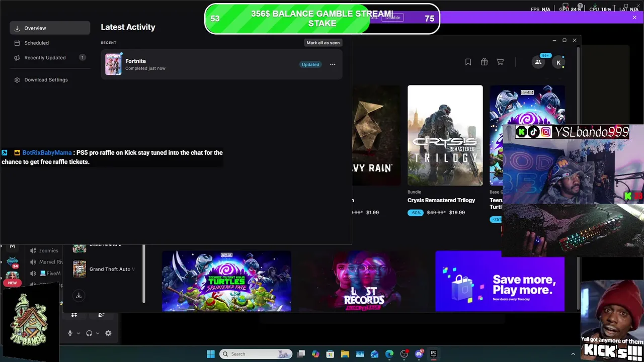
Task: Open OBS Studio from the taskbar
Action: coord(404,354)
